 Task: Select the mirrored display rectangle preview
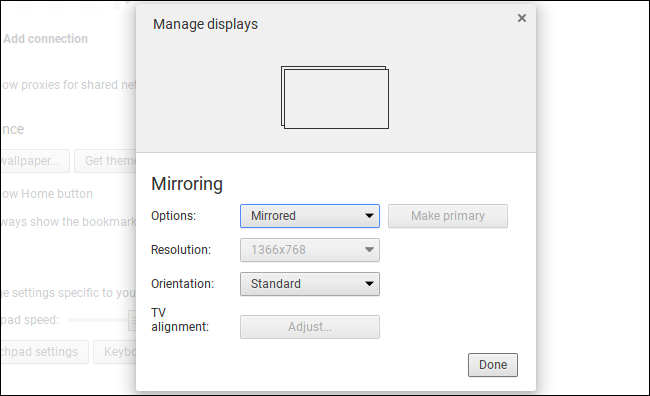(x=335, y=97)
